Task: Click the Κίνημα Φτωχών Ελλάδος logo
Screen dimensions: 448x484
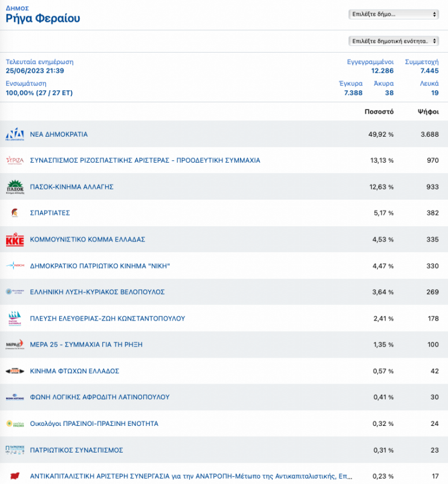Action: click(x=15, y=371)
